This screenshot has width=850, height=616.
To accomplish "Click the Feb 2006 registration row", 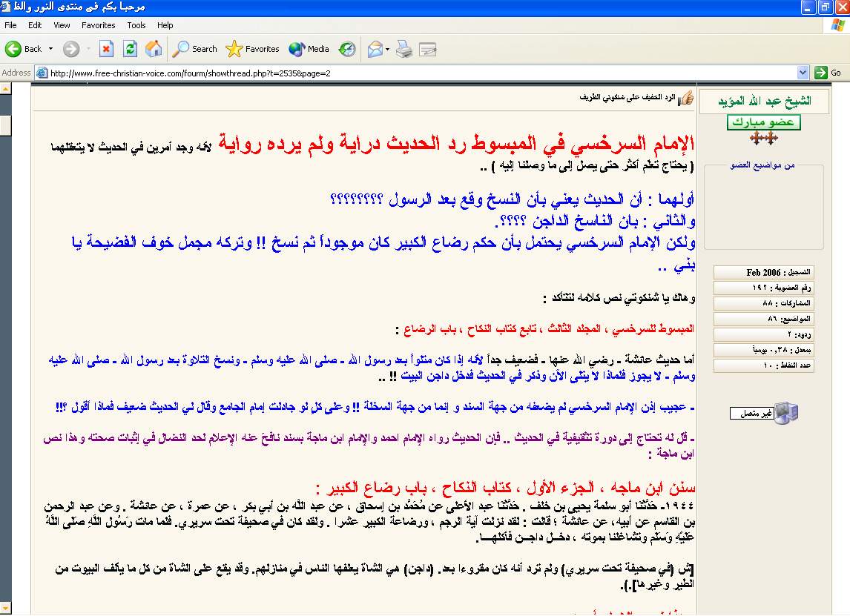I will pyautogui.click(x=764, y=272).
